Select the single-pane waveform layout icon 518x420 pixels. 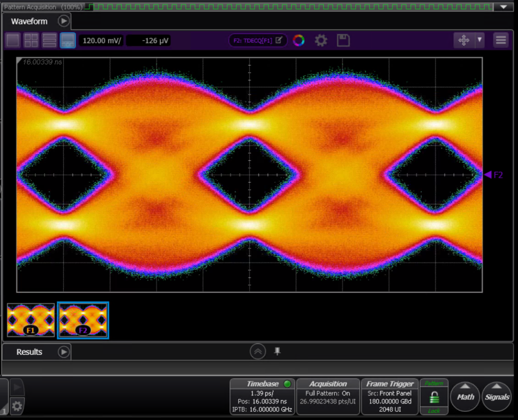[13, 41]
